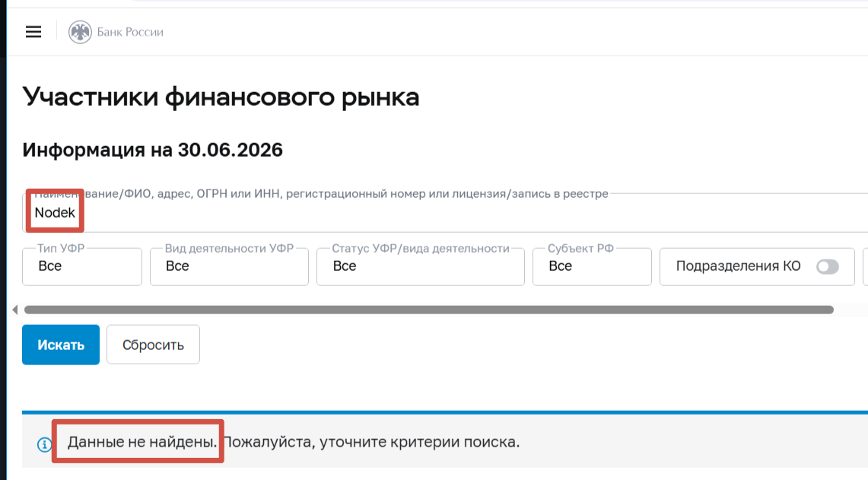Viewport: 868px width, 480px height.
Task: Click the Участники финансового рынка heading
Action: point(221,97)
